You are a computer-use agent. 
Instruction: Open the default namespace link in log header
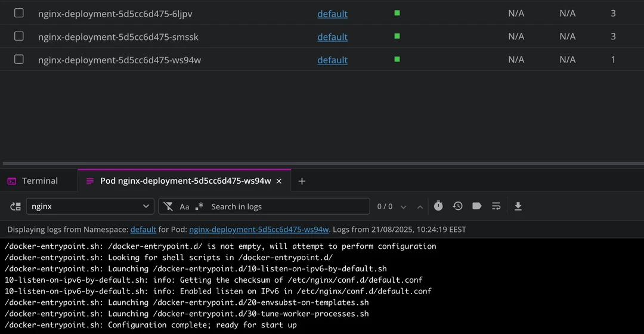(x=143, y=229)
